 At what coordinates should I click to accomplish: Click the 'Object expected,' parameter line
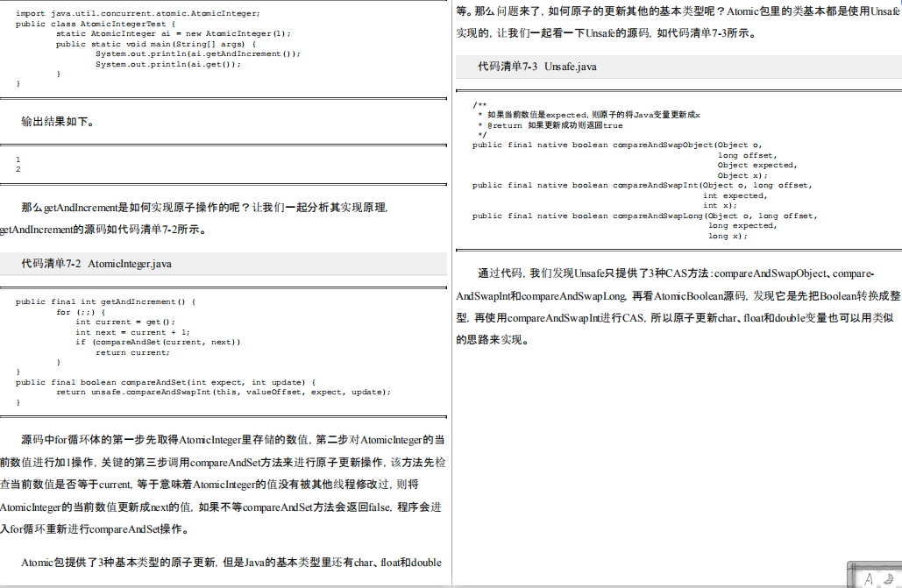757,165
